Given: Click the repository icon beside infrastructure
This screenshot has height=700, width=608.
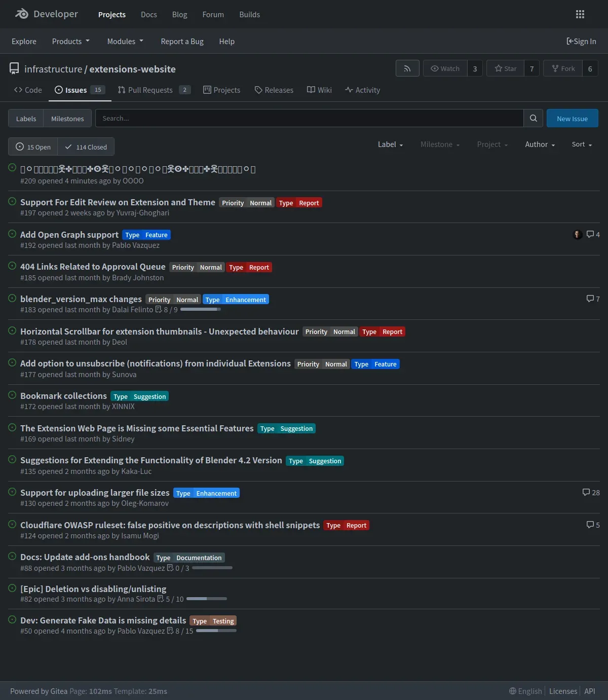Looking at the screenshot, I should pos(14,69).
